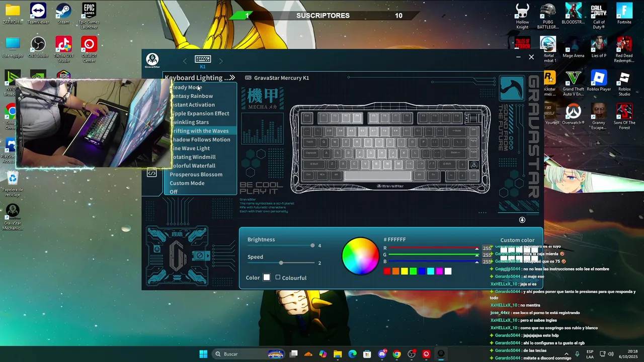This screenshot has height=362, width=644.
Task: Open the code/macro icon in left sidebar
Action: 151,173
